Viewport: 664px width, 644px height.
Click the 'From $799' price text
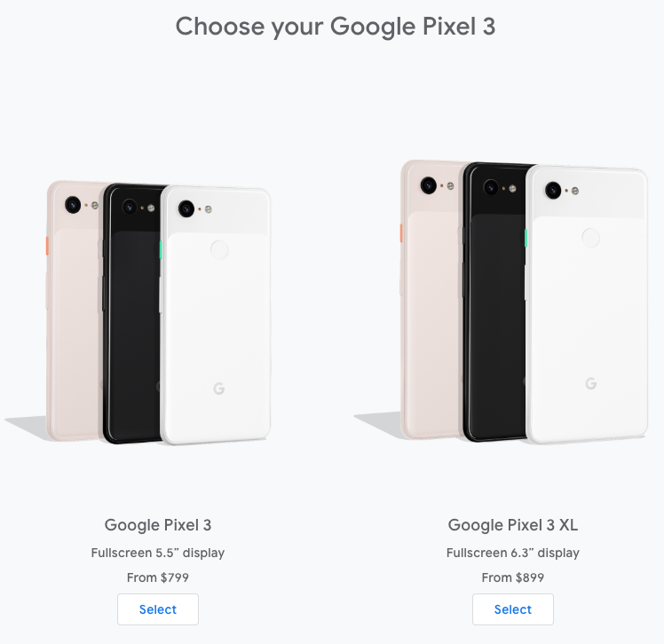(x=157, y=577)
